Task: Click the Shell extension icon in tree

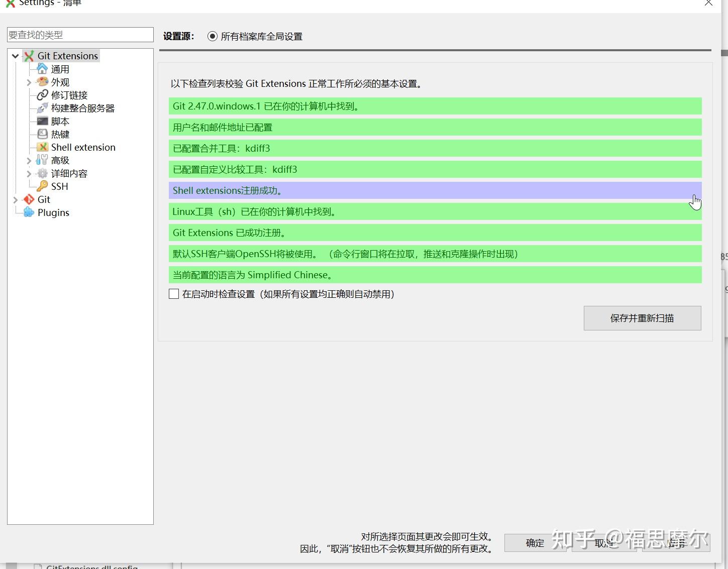Action: (x=42, y=147)
